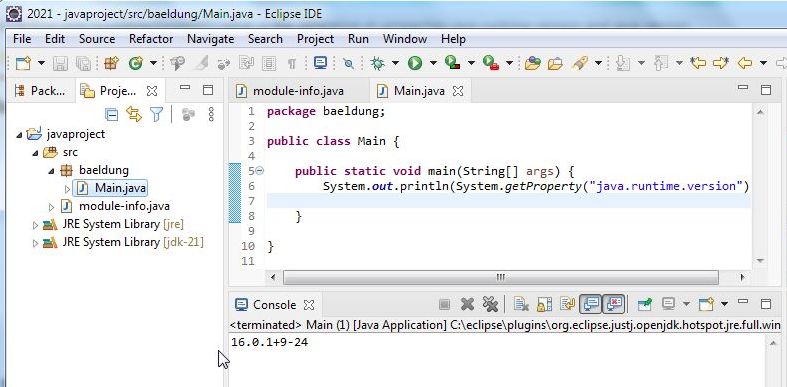The width and height of the screenshot is (787, 387).
Task: Click Collapse All in Project Explorer
Action: coord(111,114)
